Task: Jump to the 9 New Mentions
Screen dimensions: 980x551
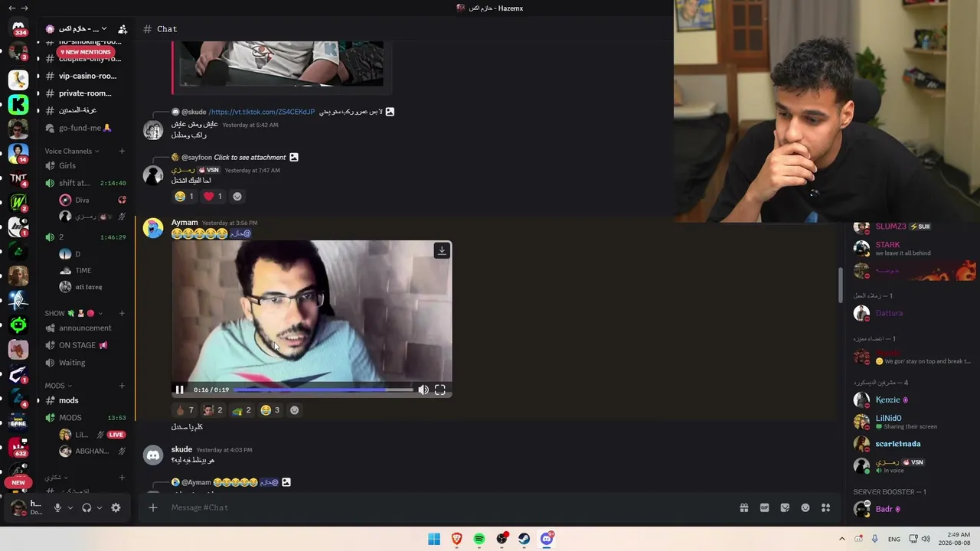Action: pyautogui.click(x=86, y=52)
